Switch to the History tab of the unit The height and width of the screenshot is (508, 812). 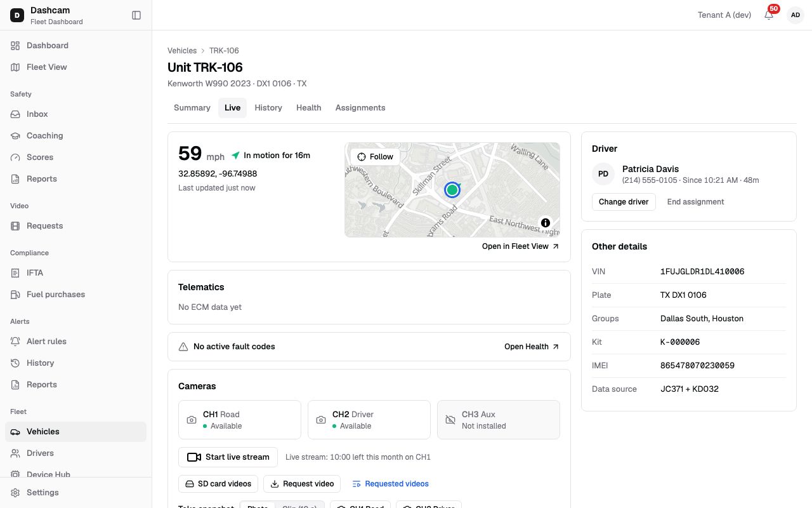268,108
